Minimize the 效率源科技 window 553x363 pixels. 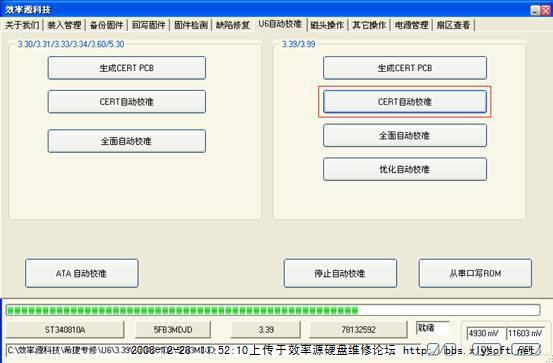[535, 10]
